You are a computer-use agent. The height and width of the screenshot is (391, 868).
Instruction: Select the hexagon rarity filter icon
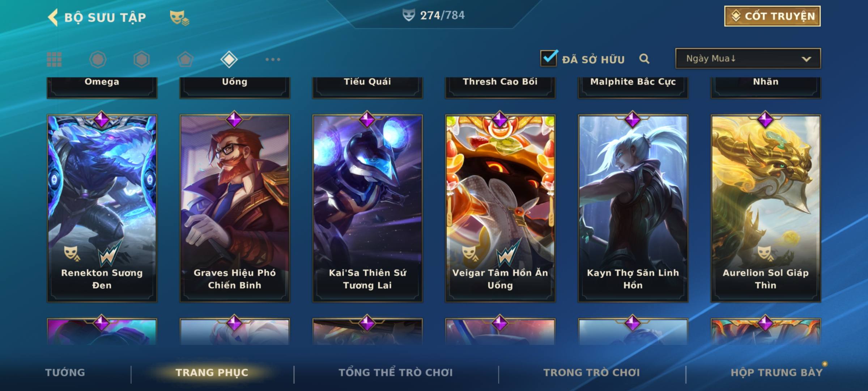(141, 59)
